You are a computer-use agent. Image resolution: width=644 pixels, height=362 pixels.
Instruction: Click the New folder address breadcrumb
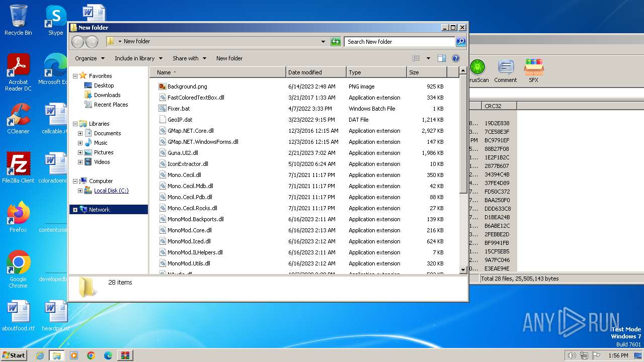click(137, 42)
